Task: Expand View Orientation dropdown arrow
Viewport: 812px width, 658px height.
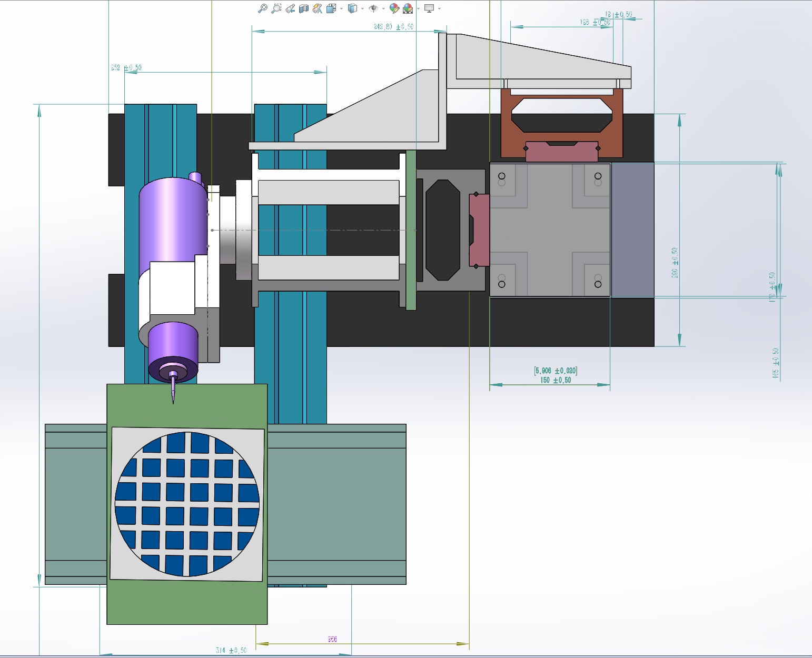Action: click(x=341, y=8)
